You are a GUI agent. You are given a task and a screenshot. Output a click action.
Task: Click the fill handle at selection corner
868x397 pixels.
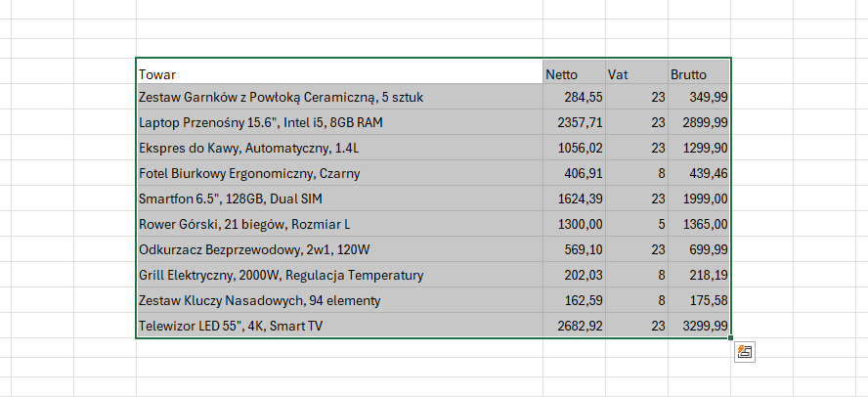[x=730, y=338]
